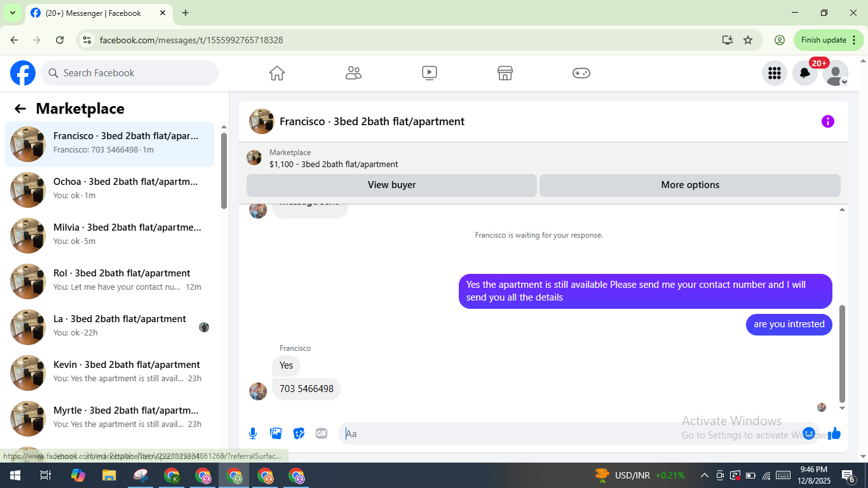Open the Gaming controller icon

tap(581, 73)
